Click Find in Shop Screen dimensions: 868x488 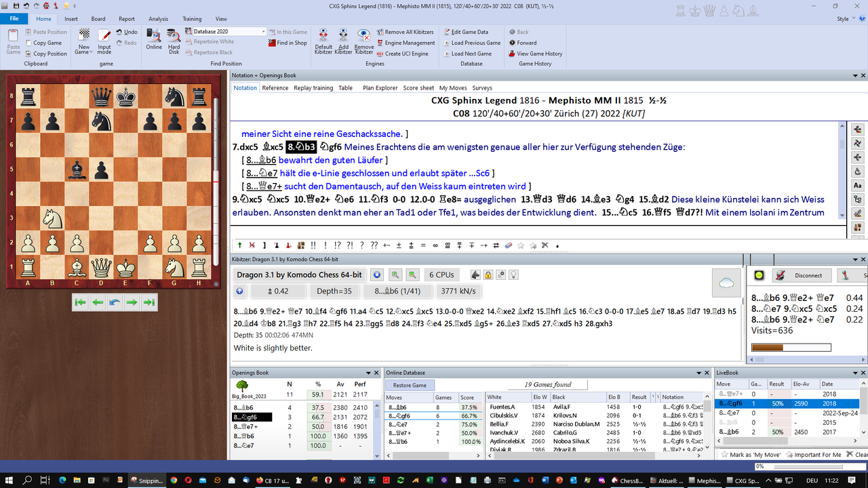click(x=288, y=43)
